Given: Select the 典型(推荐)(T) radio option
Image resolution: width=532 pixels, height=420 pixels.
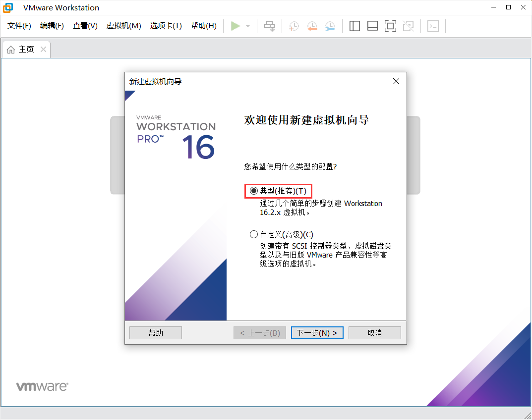Looking at the screenshot, I should pyautogui.click(x=278, y=191).
